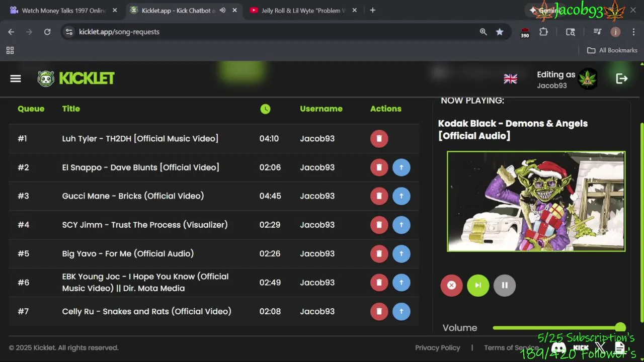
Task: Click Kodak Black - Demons & Angels heading
Action: click(513, 130)
